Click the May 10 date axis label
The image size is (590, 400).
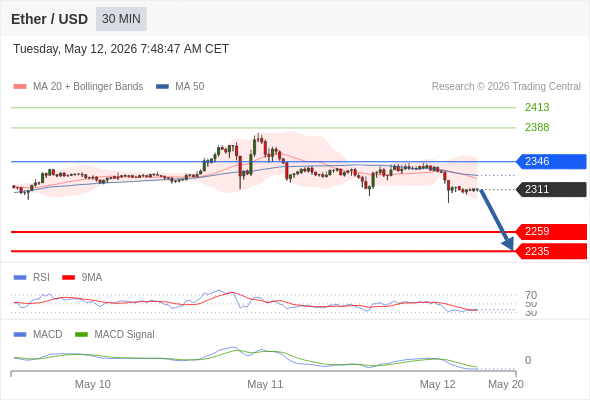(93, 384)
